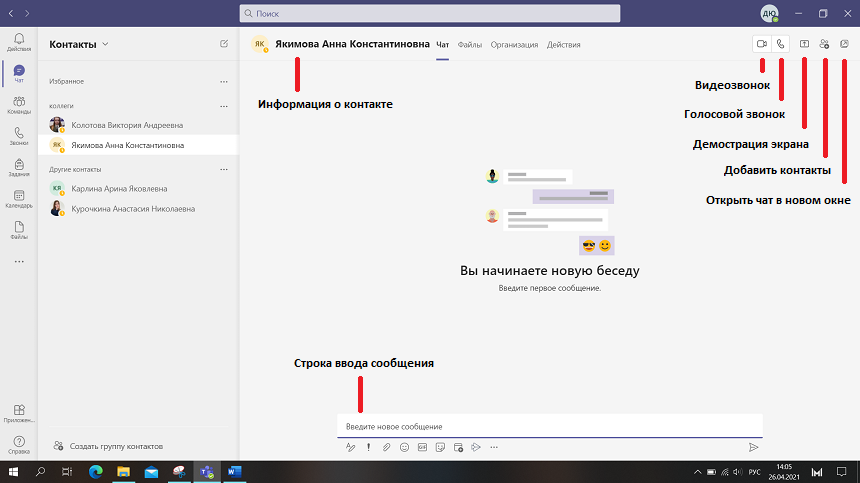Click the add people icon
Viewport: 860px width, 483px height.
pos(824,44)
